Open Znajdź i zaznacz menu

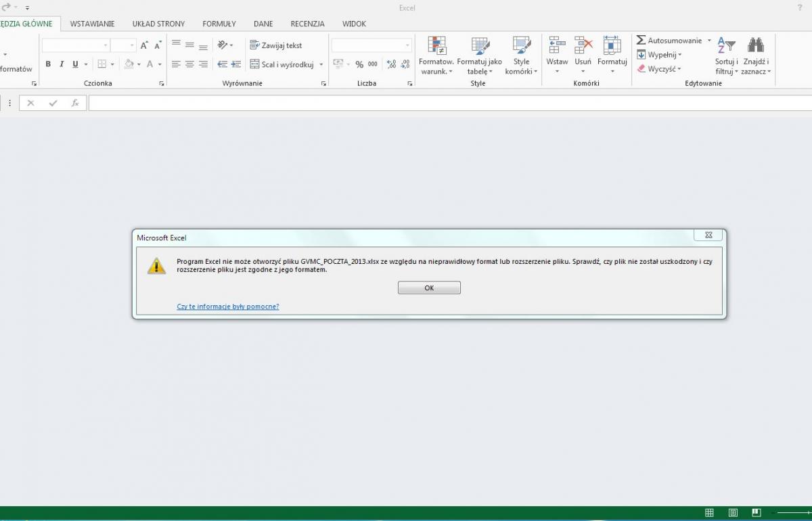pyautogui.click(x=755, y=55)
